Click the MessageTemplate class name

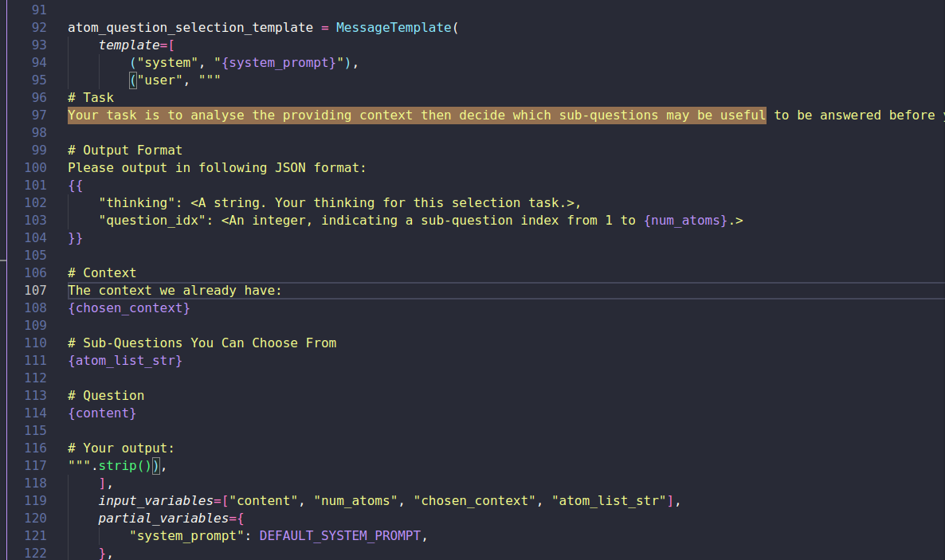coord(394,27)
